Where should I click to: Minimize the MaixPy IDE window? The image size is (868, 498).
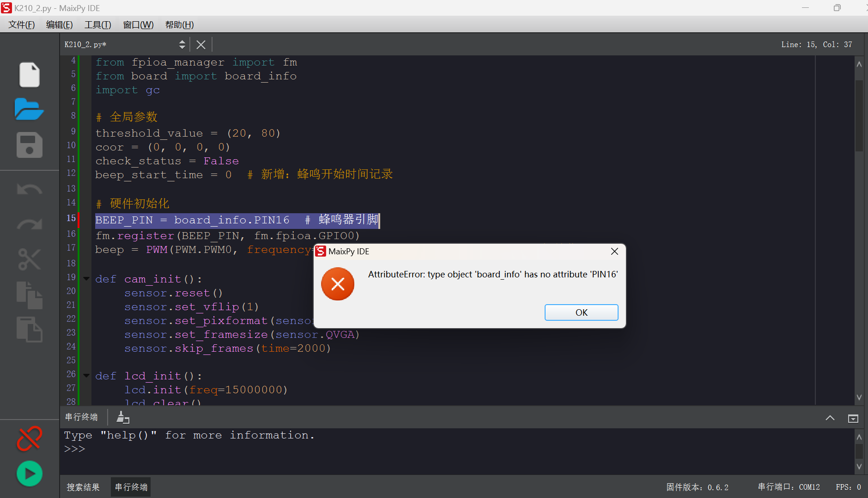tap(806, 8)
